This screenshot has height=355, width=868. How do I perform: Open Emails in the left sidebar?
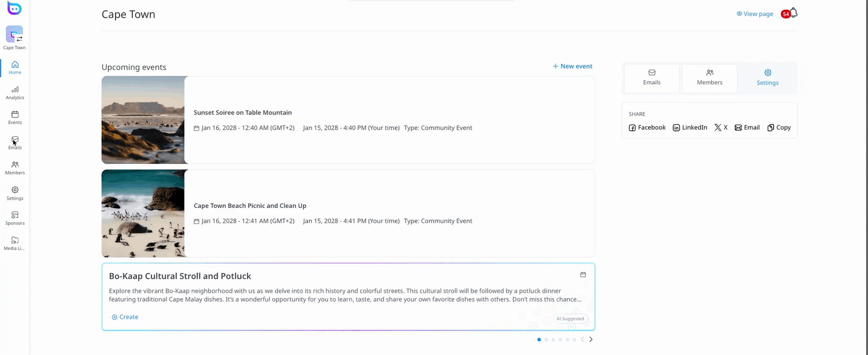click(15, 143)
